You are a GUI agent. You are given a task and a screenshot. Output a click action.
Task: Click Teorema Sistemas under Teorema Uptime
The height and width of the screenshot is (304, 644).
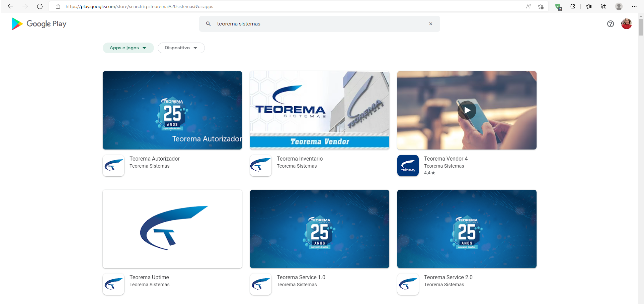coord(150,285)
